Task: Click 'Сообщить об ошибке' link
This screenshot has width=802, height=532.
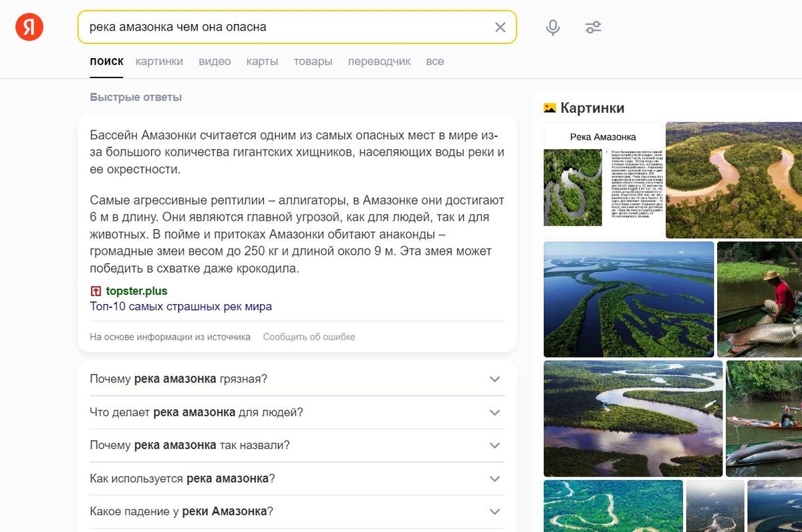Action: 309,336
